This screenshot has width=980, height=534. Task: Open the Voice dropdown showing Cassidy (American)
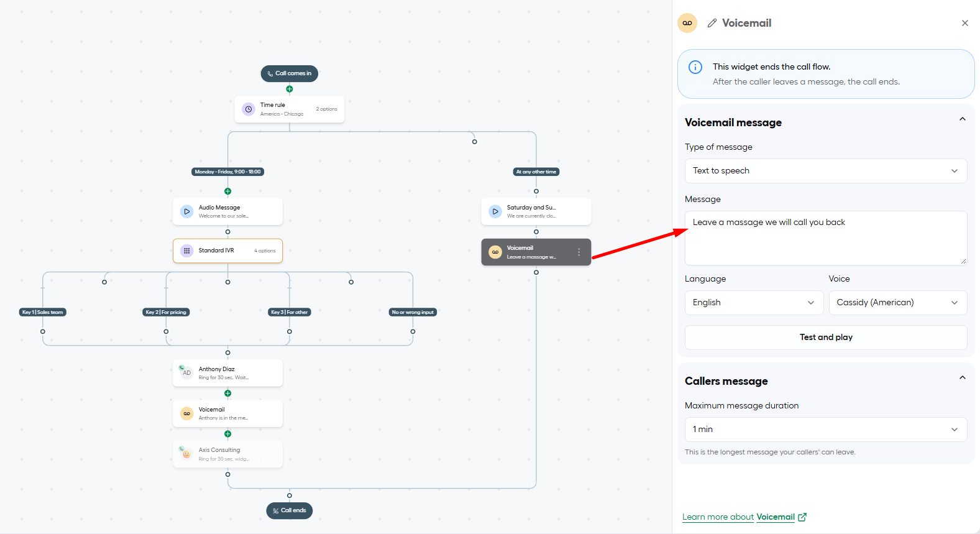coord(898,303)
